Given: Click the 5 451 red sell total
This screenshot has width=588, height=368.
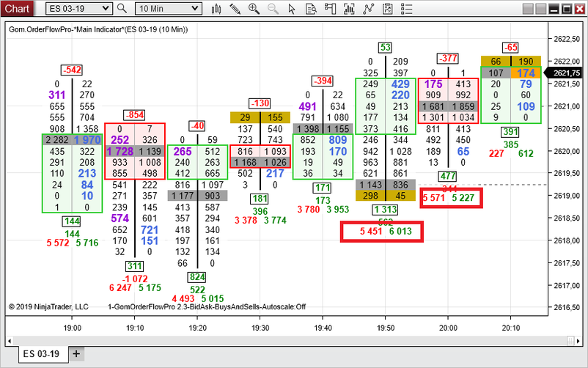Looking at the screenshot, I should (x=370, y=231).
